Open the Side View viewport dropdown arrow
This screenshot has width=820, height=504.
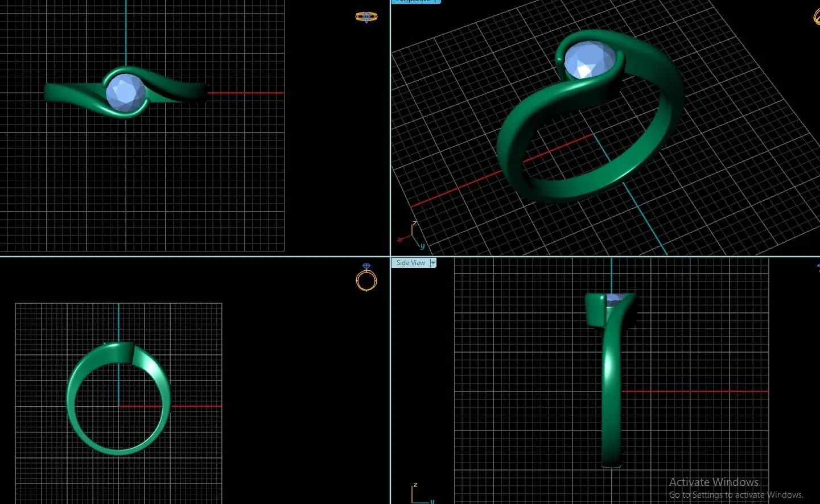click(433, 263)
